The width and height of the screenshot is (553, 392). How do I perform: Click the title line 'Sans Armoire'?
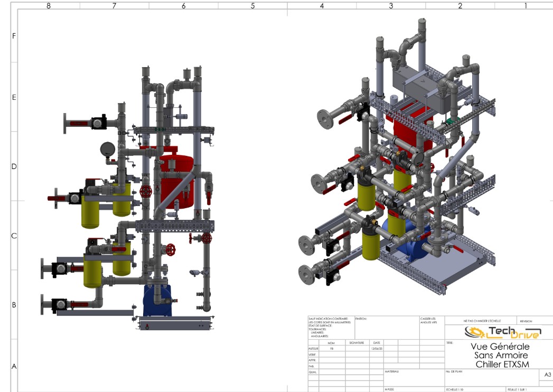point(501,355)
